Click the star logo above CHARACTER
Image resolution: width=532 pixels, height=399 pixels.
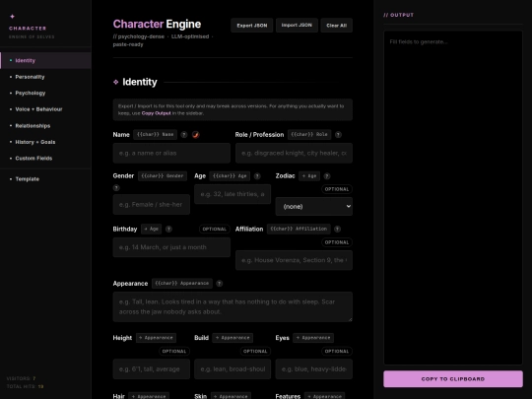(12, 17)
